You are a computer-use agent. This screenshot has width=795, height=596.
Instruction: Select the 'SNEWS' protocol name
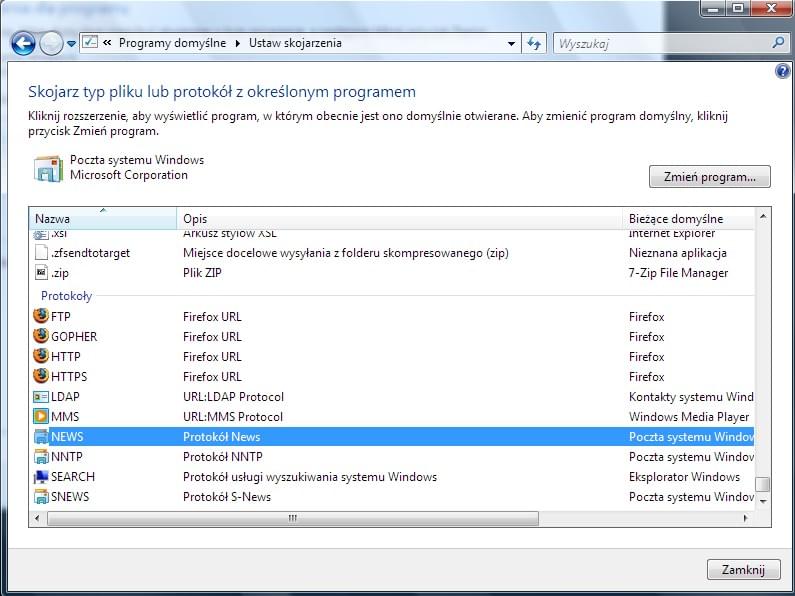click(x=70, y=497)
